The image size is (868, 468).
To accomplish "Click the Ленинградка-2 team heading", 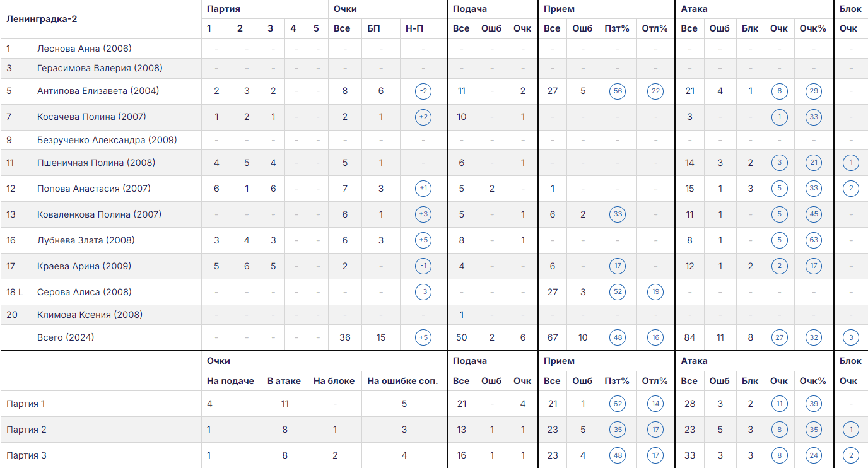I will (42, 19).
